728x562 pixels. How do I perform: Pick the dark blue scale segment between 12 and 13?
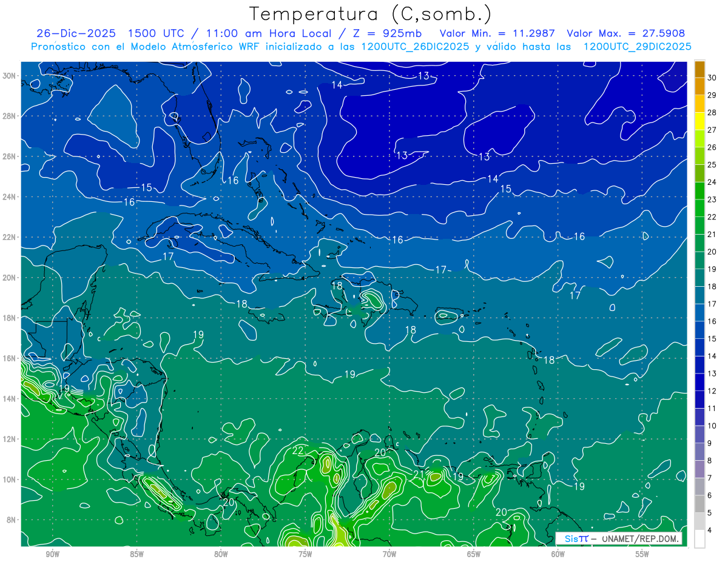click(700, 382)
